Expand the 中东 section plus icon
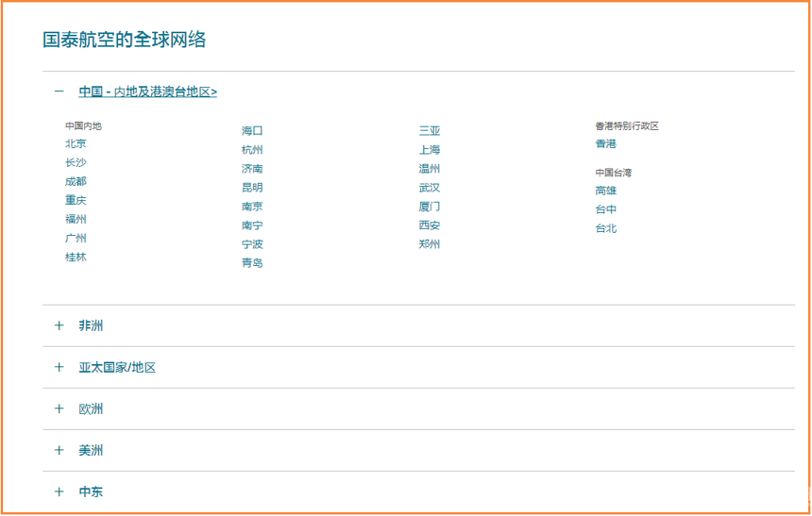This screenshot has height=516, width=812. click(x=59, y=491)
